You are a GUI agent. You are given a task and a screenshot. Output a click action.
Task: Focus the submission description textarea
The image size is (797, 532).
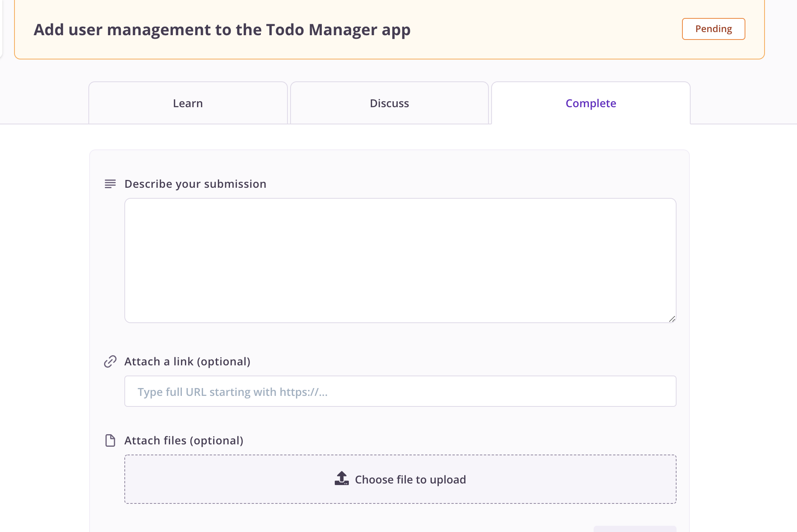point(400,260)
